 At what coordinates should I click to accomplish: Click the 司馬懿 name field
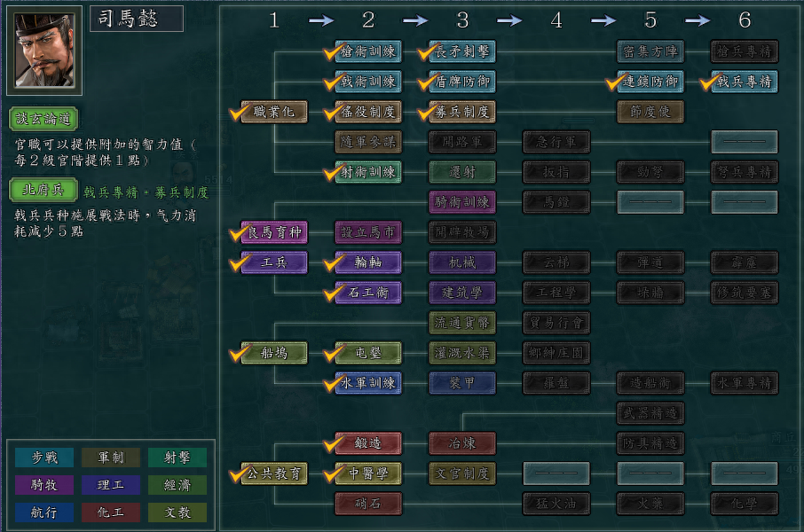137,19
